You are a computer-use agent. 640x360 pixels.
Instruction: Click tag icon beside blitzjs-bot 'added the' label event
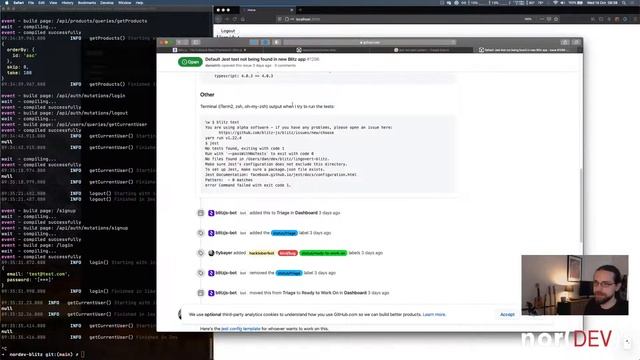[x=200, y=233]
